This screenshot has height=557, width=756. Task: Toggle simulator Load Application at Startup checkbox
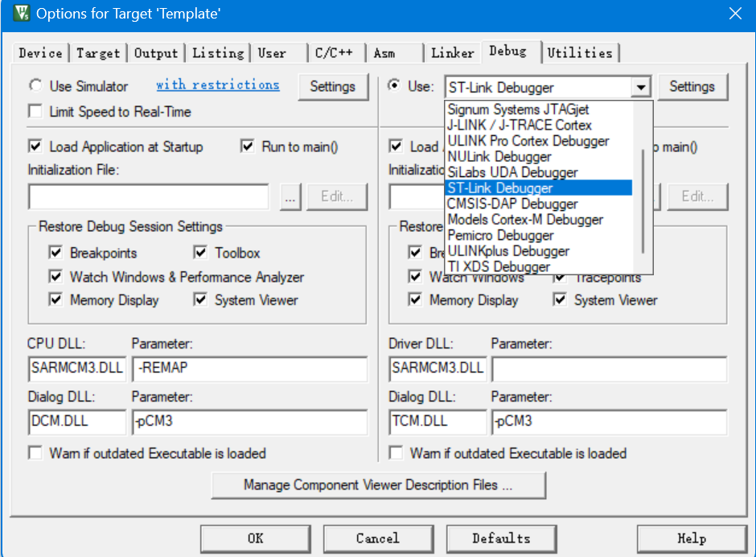point(35,146)
